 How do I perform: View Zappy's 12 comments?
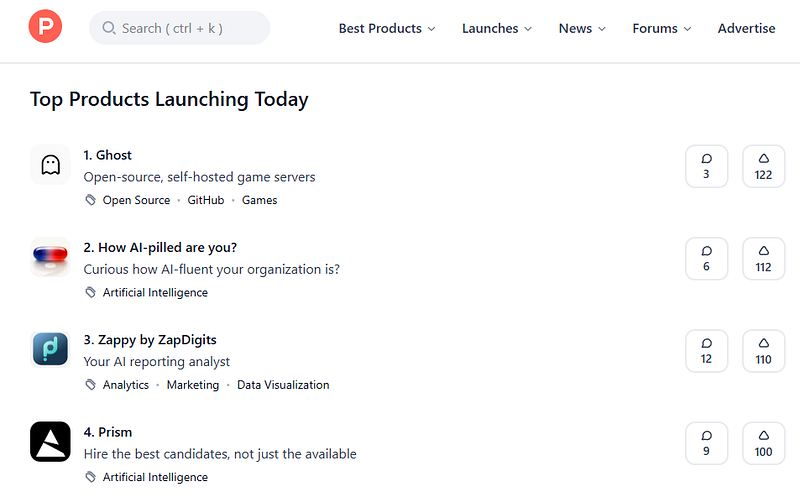coord(707,351)
